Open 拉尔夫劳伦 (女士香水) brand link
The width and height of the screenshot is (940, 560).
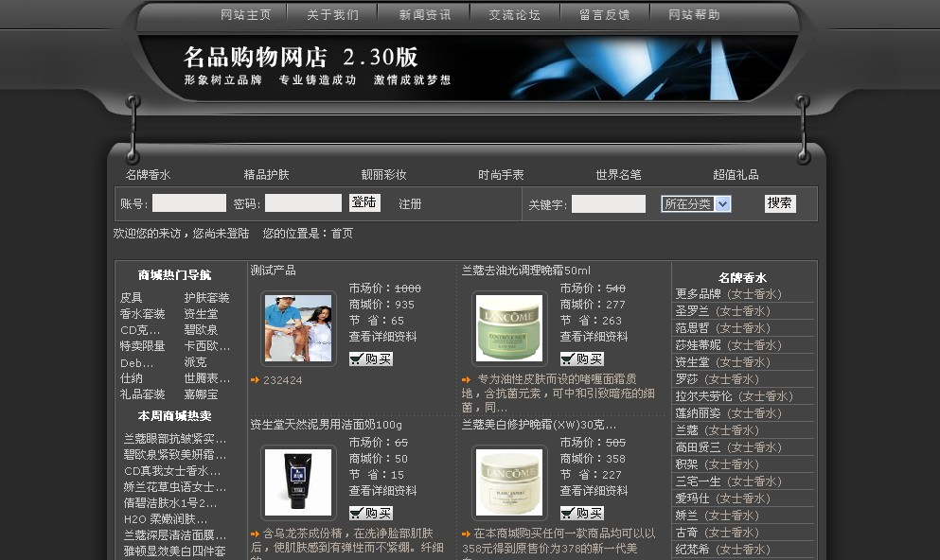coord(735,396)
